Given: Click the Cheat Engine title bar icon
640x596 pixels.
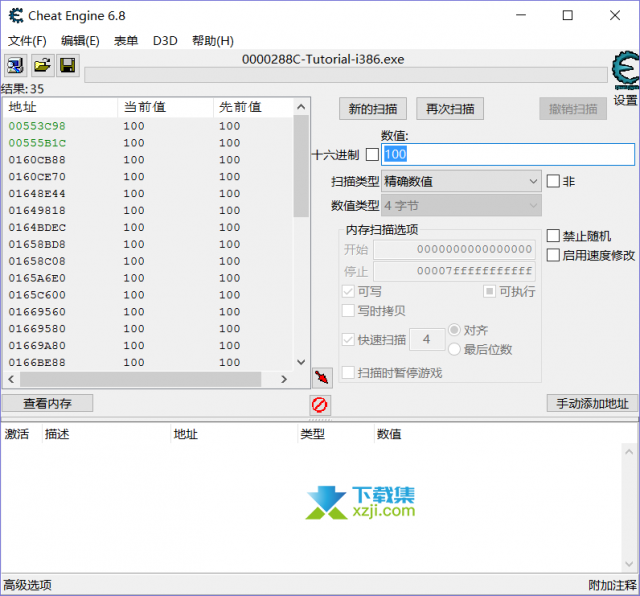Looking at the screenshot, I should pyautogui.click(x=16, y=16).
